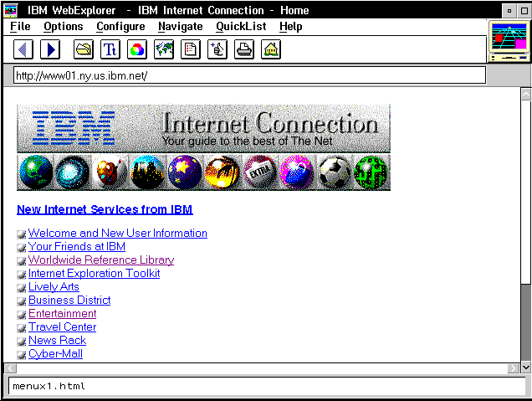The height and width of the screenshot is (401, 532).
Task: Open the File menu
Action: pos(20,27)
